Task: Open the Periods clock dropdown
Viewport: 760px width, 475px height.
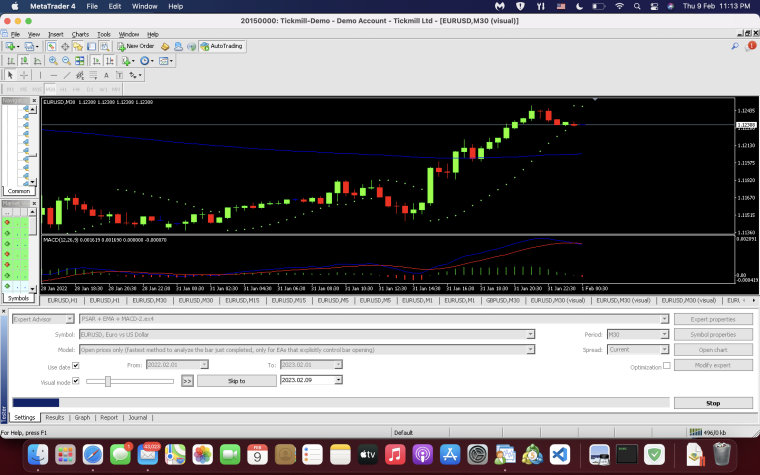Action: click(x=146, y=61)
